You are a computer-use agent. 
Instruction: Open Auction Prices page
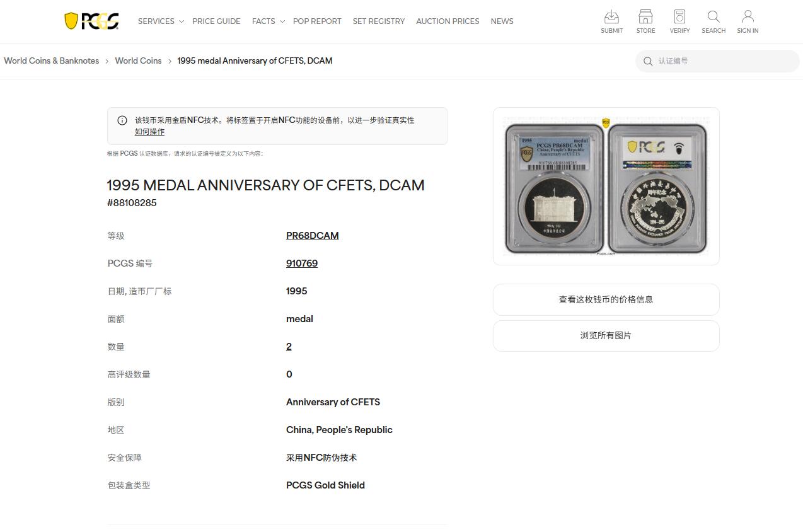[x=448, y=21]
